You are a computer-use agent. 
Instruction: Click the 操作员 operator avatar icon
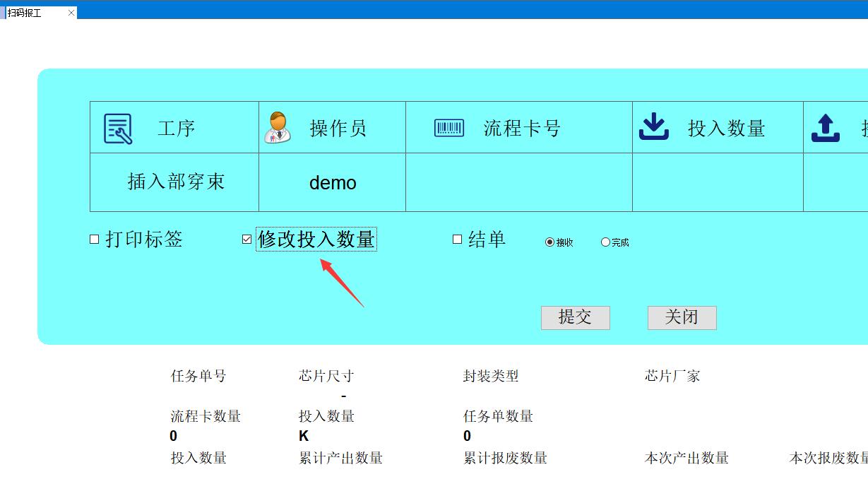[x=277, y=128]
